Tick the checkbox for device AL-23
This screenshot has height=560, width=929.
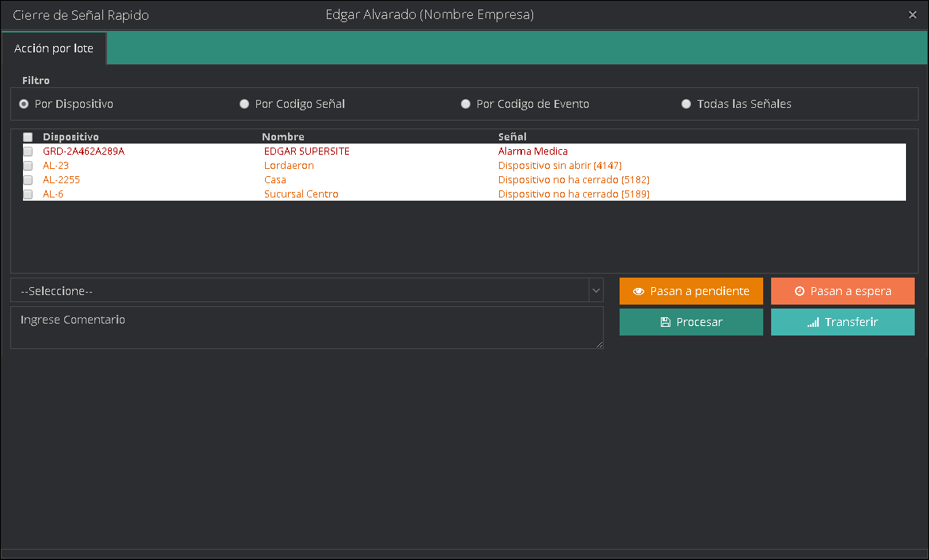pos(28,166)
